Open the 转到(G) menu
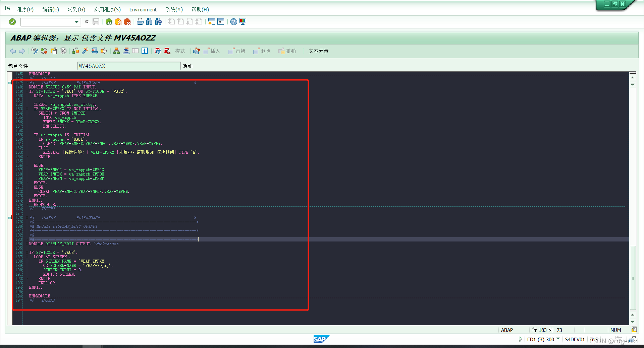The width and height of the screenshot is (644, 348). tap(76, 9)
